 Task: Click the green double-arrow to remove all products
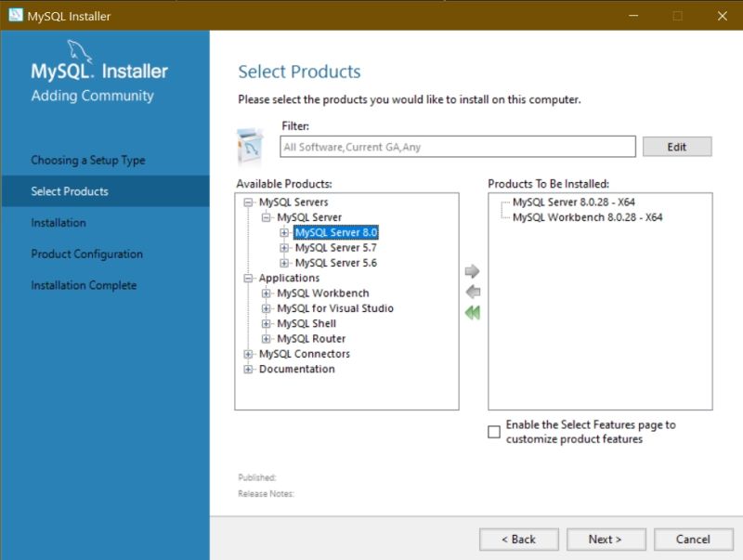(x=473, y=312)
